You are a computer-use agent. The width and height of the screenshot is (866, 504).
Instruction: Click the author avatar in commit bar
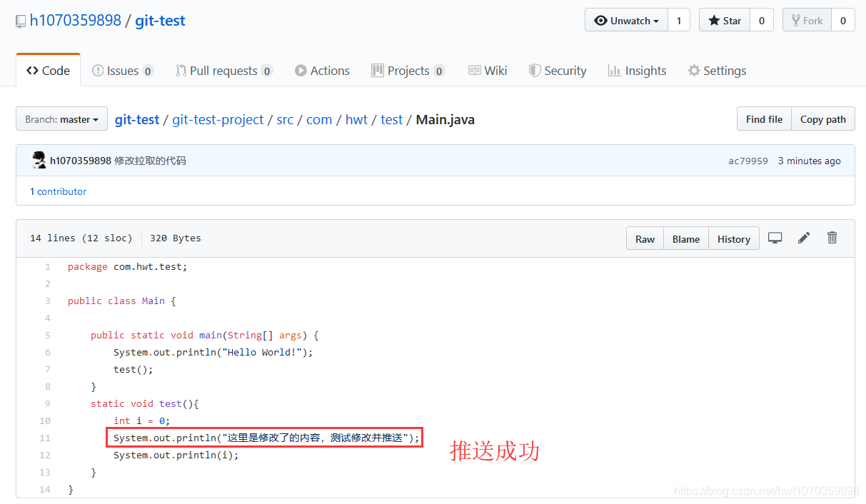[x=39, y=161]
